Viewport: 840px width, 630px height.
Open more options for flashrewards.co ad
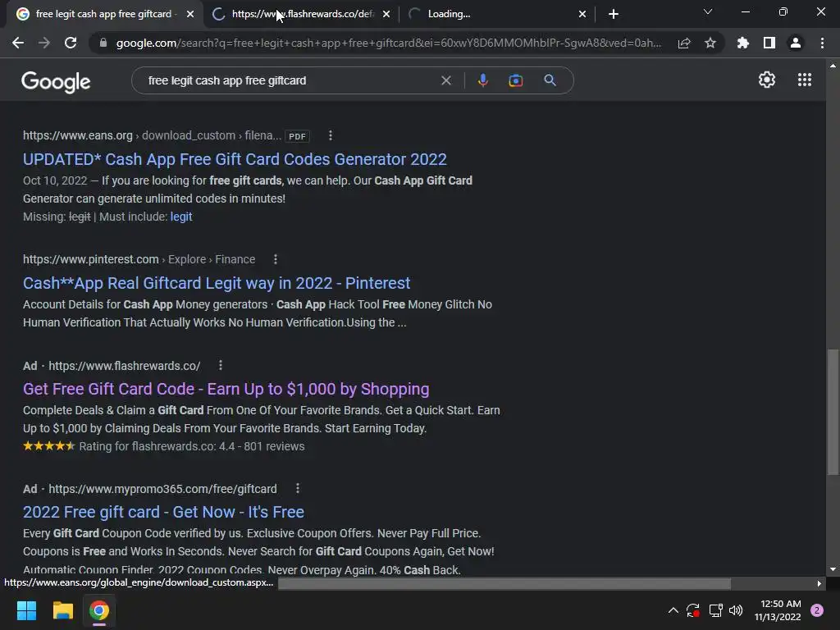[220, 365]
